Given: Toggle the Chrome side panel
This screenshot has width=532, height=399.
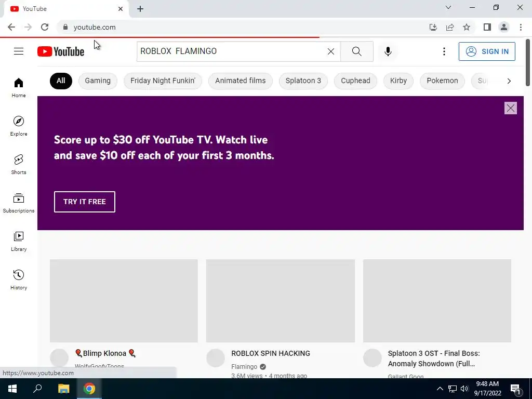Looking at the screenshot, I should pyautogui.click(x=487, y=27).
